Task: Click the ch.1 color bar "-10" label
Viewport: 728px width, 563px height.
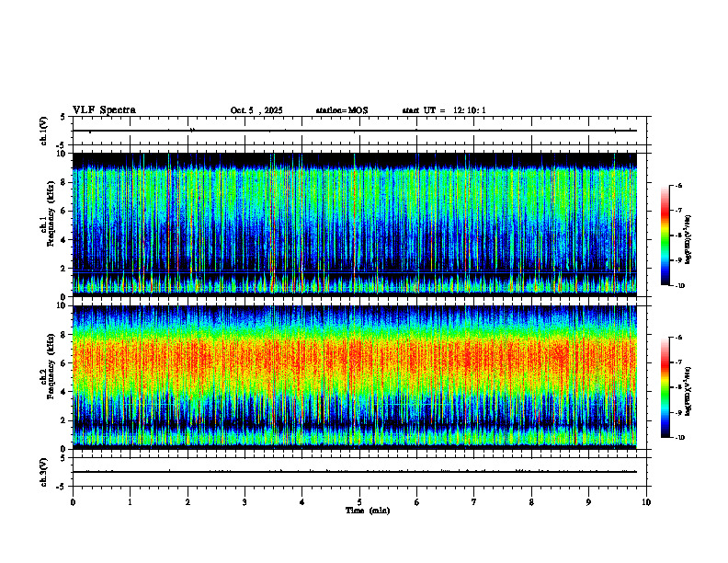Action: pos(679,286)
